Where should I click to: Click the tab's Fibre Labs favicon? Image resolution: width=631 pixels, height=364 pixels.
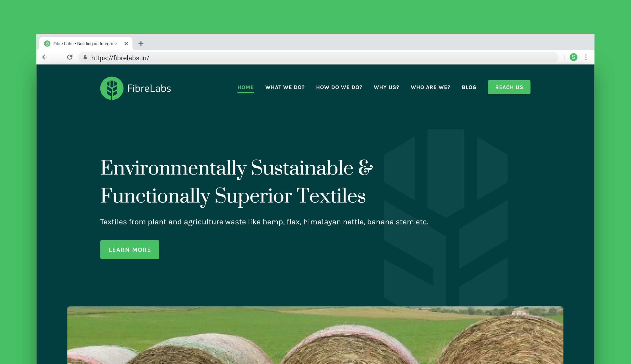(47, 44)
